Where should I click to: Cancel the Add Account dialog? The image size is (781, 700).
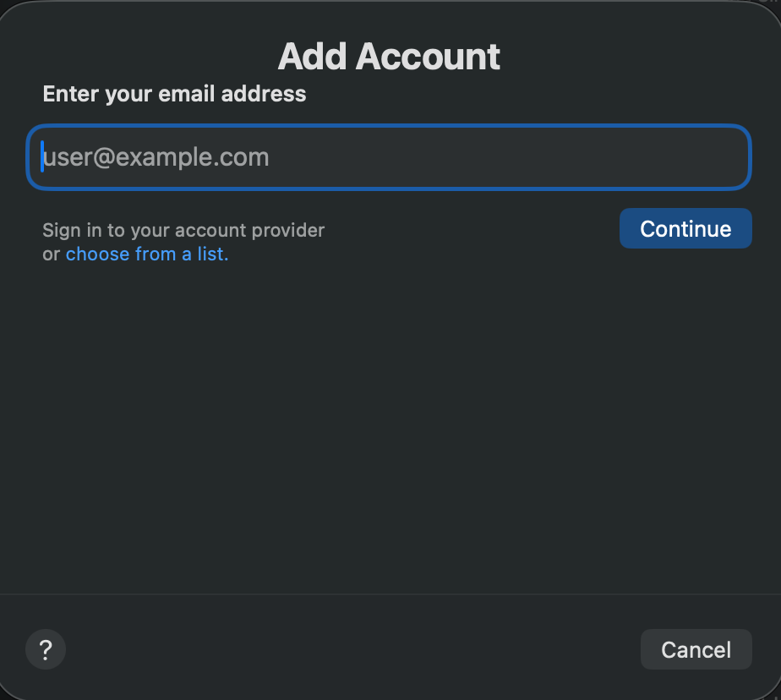coord(696,649)
